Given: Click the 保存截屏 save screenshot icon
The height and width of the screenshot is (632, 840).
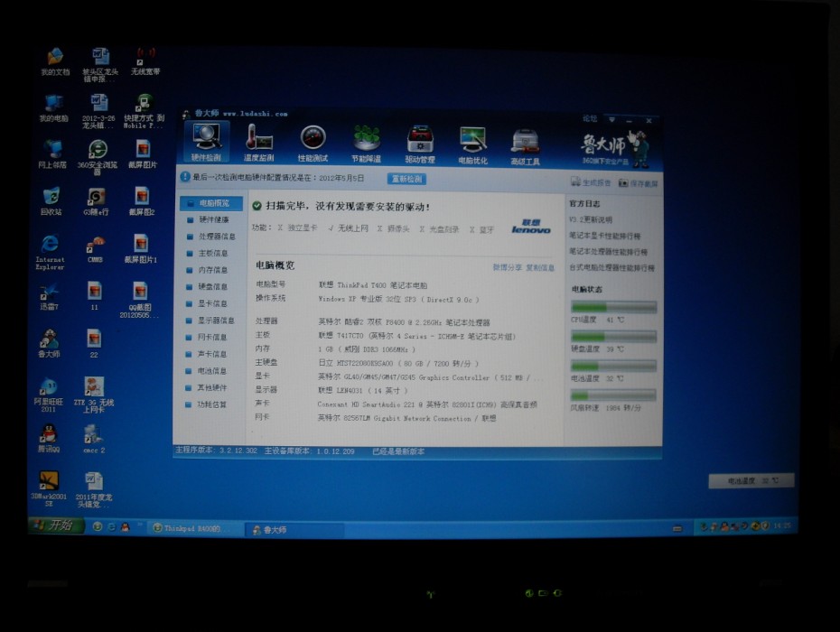Looking at the screenshot, I should [638, 181].
